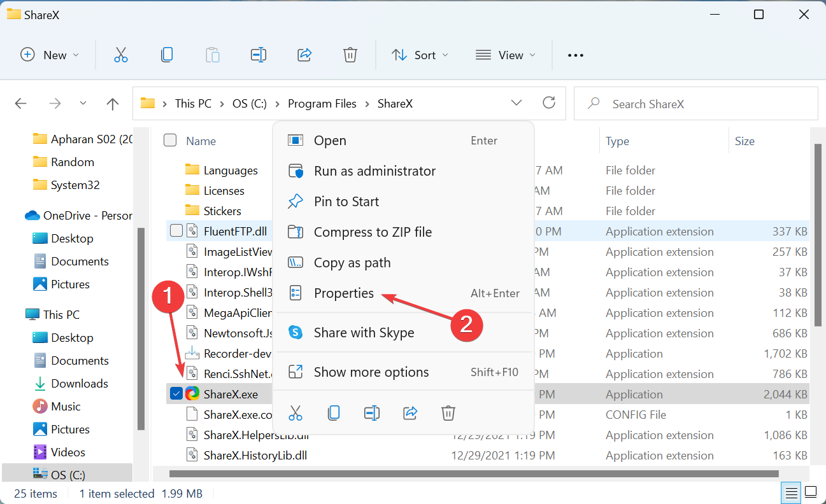
Task: Select the Paste toolbar icon
Action: (x=213, y=55)
